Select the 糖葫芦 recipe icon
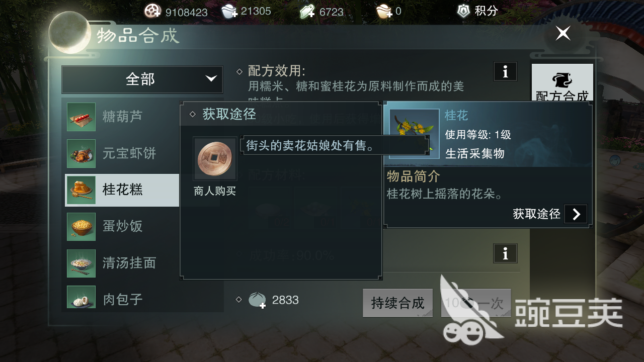Image resolution: width=644 pixels, height=362 pixels. click(x=81, y=117)
